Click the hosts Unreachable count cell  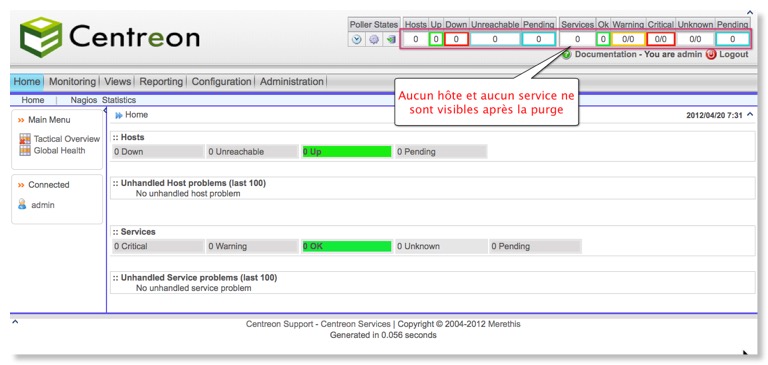pyautogui.click(x=495, y=39)
